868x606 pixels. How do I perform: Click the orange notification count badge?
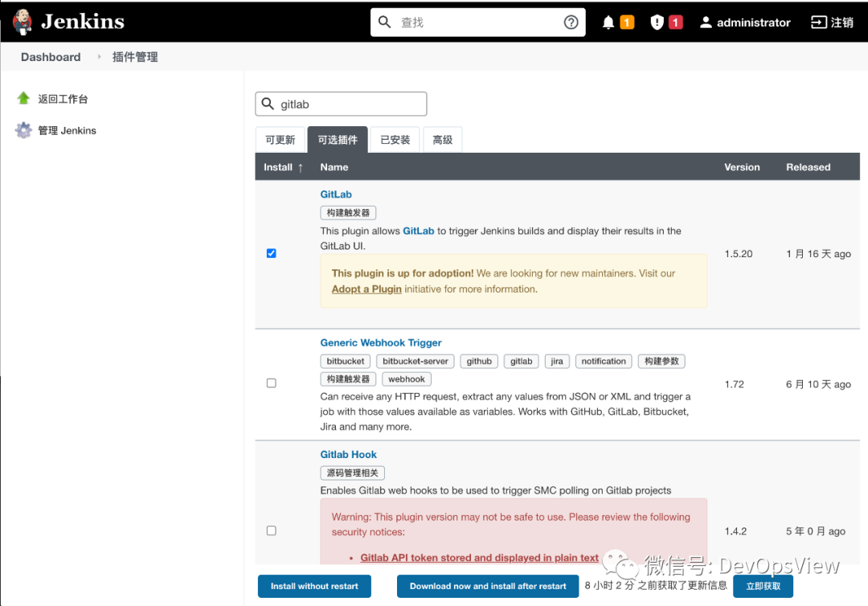pyautogui.click(x=627, y=23)
